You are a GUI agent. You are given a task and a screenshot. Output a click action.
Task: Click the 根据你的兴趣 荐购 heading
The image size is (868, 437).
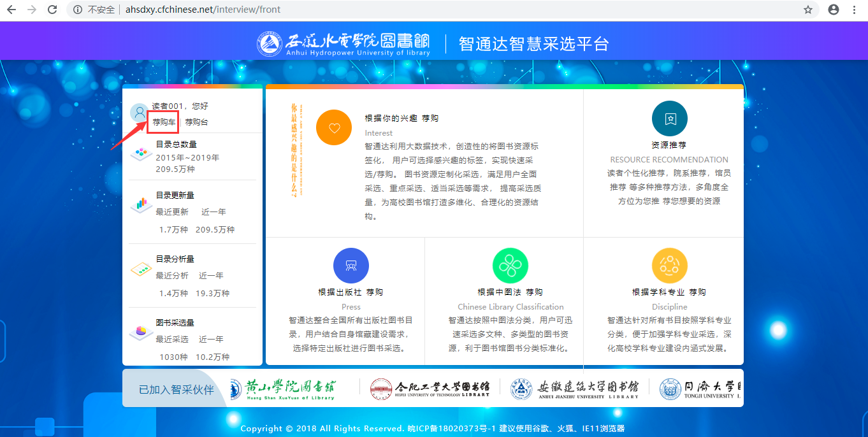401,118
